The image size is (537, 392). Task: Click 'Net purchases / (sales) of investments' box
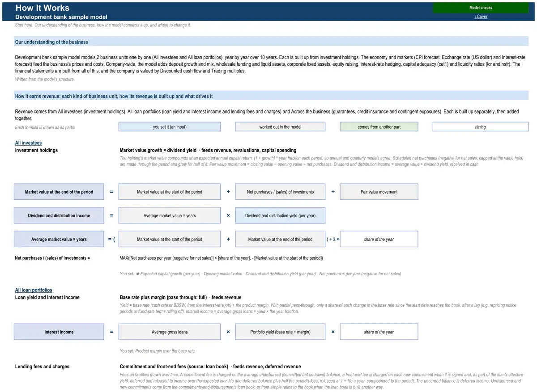(280, 192)
